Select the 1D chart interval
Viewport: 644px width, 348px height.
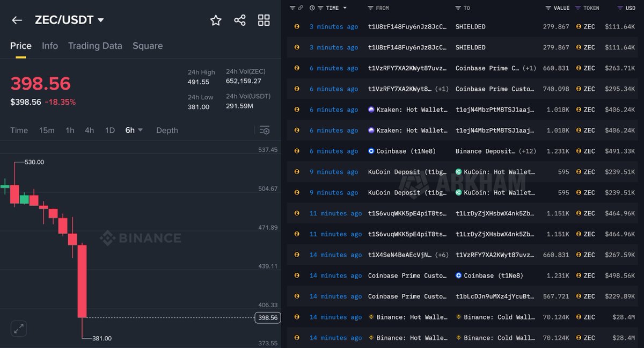pos(111,130)
